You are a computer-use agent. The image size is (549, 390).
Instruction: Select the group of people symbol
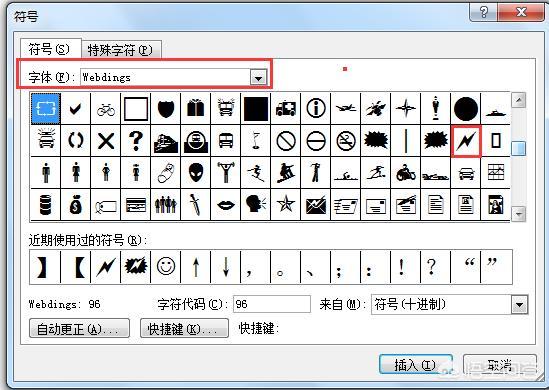[166, 205]
